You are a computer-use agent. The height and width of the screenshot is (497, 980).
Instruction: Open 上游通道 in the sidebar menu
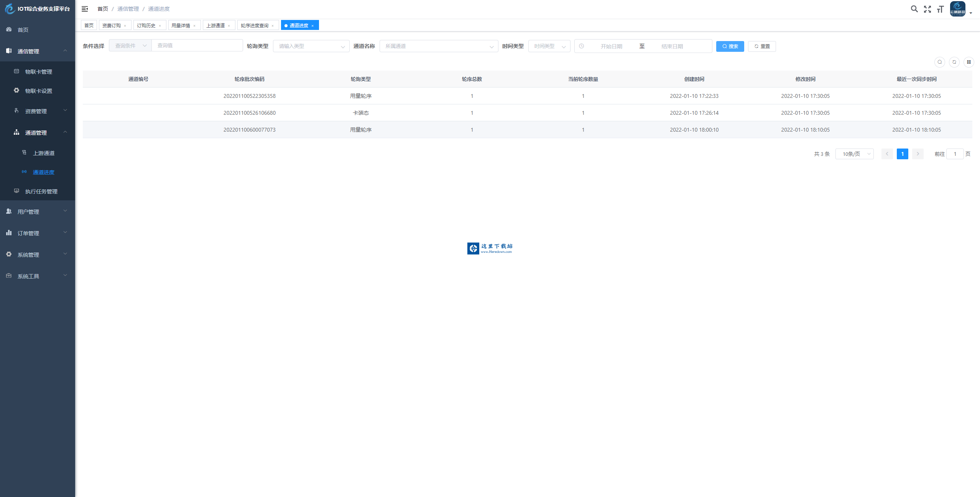tap(43, 153)
